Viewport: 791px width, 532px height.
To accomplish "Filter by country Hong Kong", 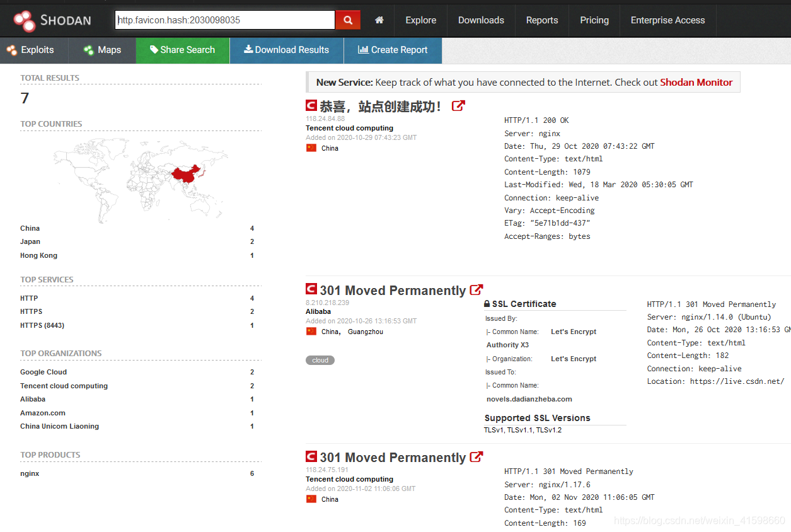I will 38,255.
